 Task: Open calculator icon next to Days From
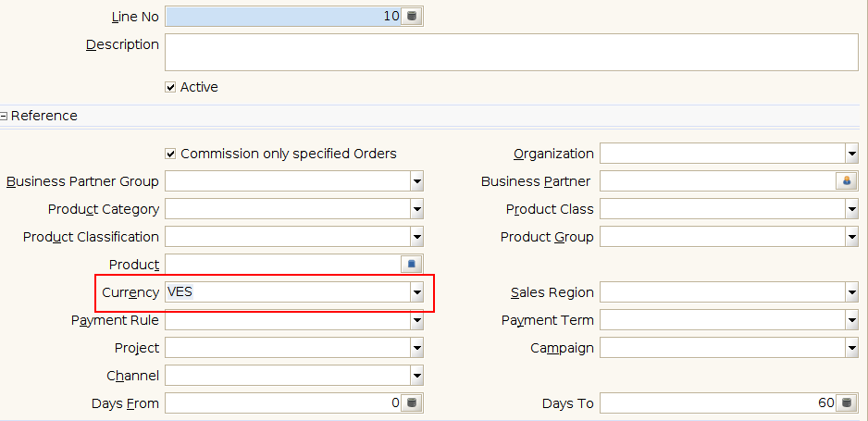(411, 403)
